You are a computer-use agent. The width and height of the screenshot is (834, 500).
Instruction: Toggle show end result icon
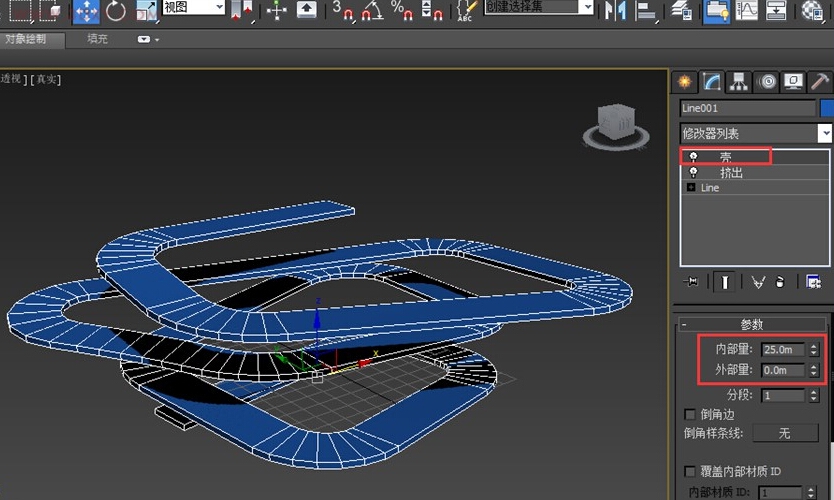click(724, 281)
